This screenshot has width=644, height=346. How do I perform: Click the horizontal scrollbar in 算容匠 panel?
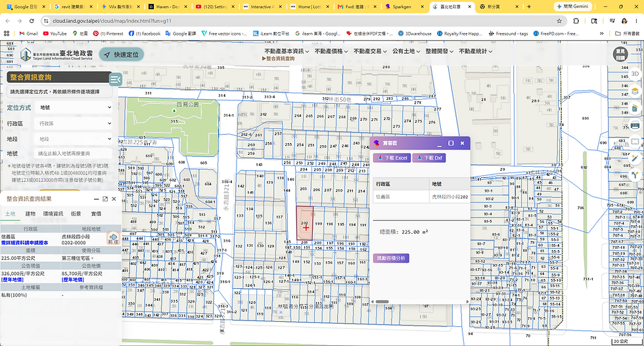pos(382,301)
